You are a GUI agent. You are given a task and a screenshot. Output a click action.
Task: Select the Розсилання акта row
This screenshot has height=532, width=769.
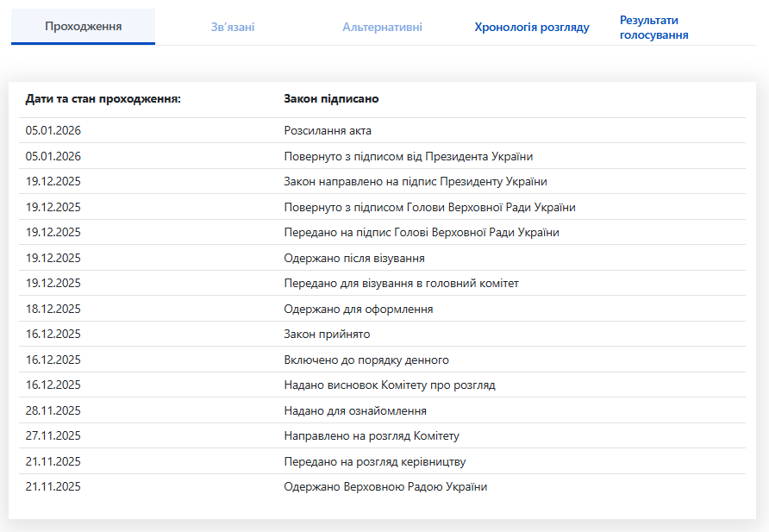point(382,130)
